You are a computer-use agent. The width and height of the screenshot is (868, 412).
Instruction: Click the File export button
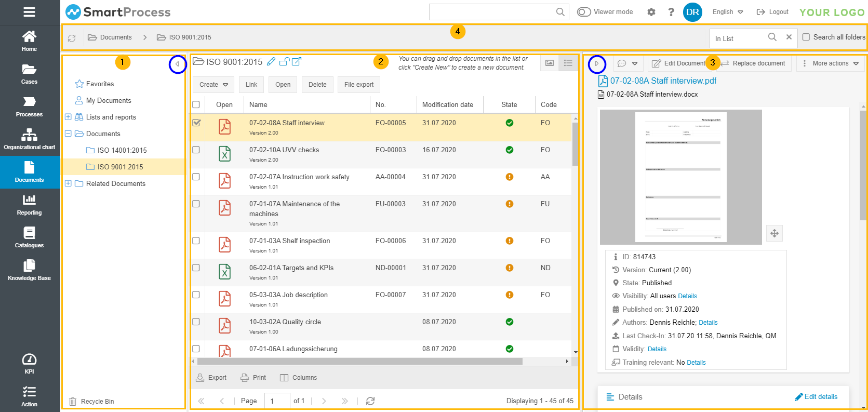[358, 85]
